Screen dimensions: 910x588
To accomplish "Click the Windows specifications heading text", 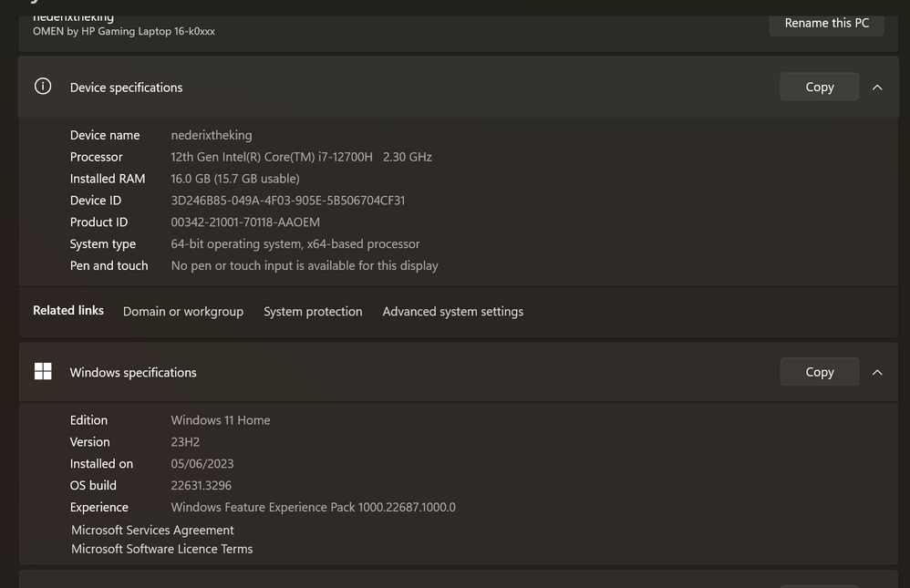I will pos(133,373).
